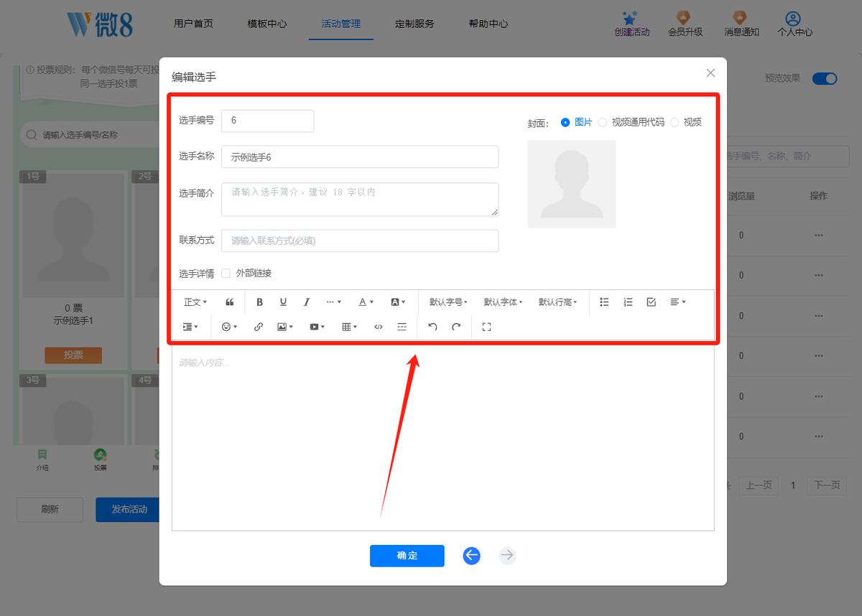Switch the editor to fullscreen mode
862x616 pixels.
(486, 327)
